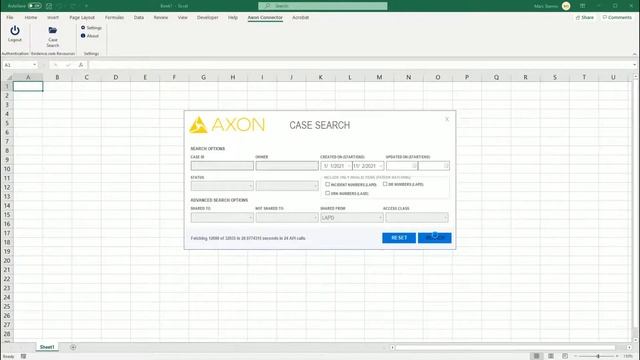
Task: Collapse the ribbon using the chevron
Action: coord(635,54)
